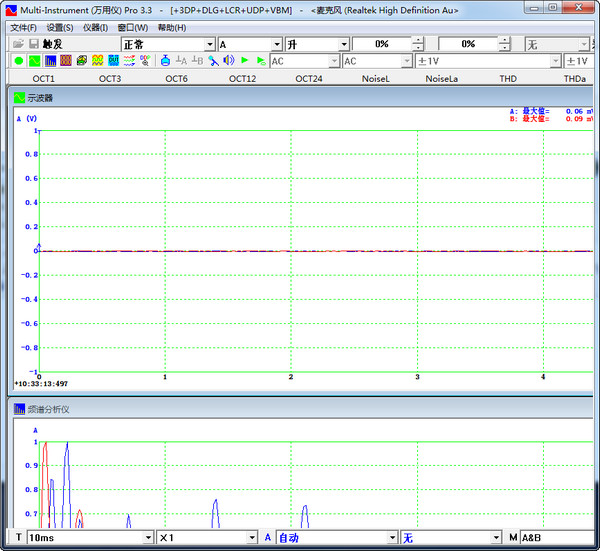Click the green oscilloscope waveform icon

[34, 60]
